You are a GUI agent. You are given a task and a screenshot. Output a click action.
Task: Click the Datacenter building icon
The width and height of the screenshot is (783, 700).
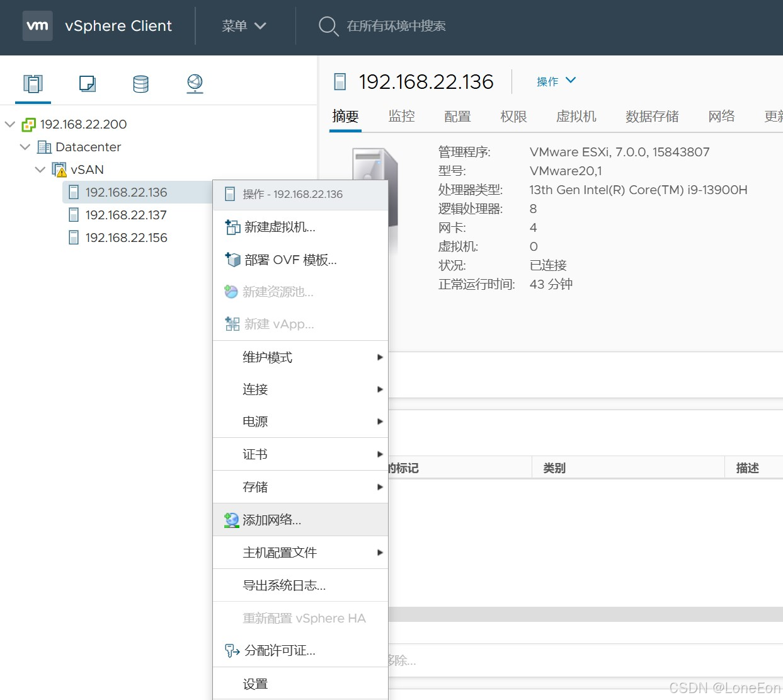[x=44, y=147]
